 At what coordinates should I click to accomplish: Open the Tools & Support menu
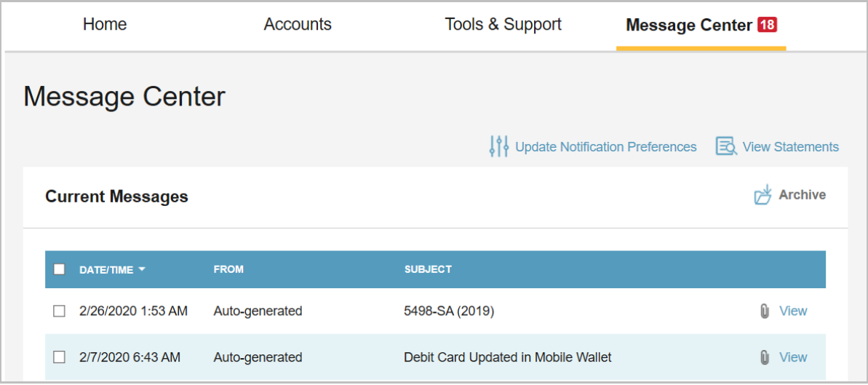[503, 25]
